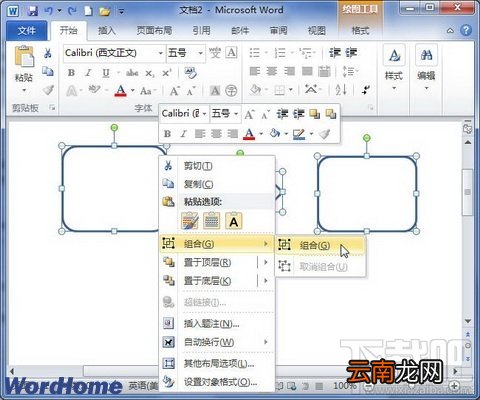Open ribbon font size dropdown
The height and width of the screenshot is (400, 480).
tap(200, 53)
